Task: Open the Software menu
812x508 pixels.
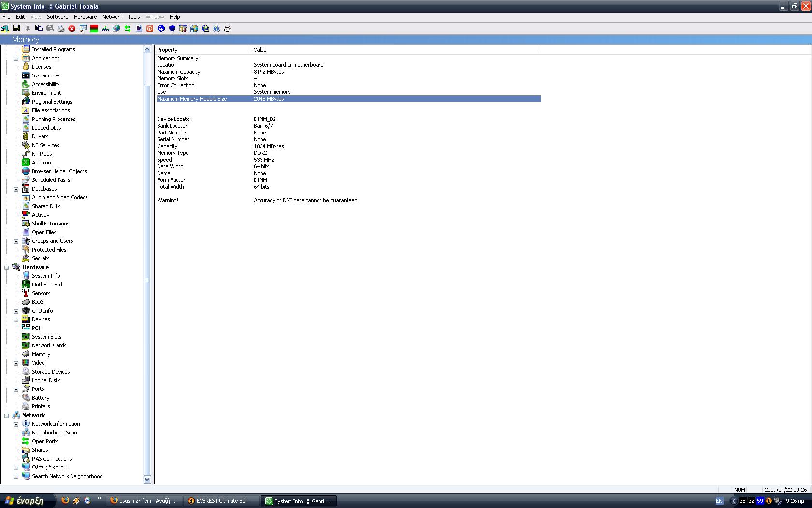Action: pos(58,17)
